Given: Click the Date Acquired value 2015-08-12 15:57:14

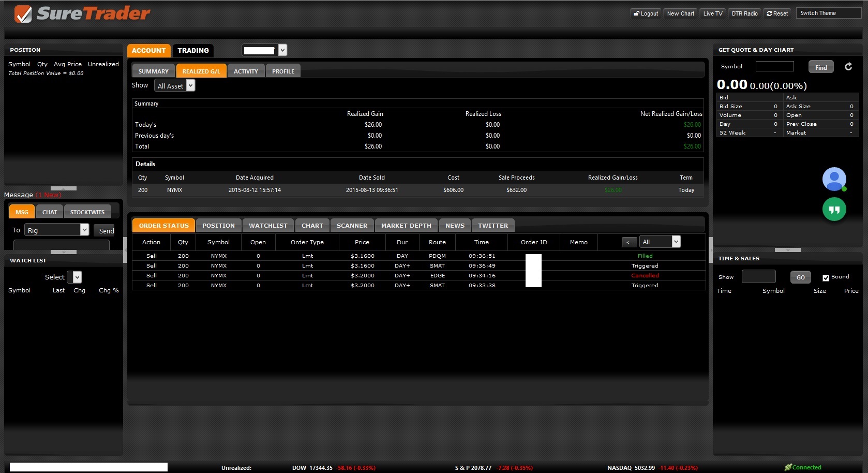Looking at the screenshot, I should 255,190.
